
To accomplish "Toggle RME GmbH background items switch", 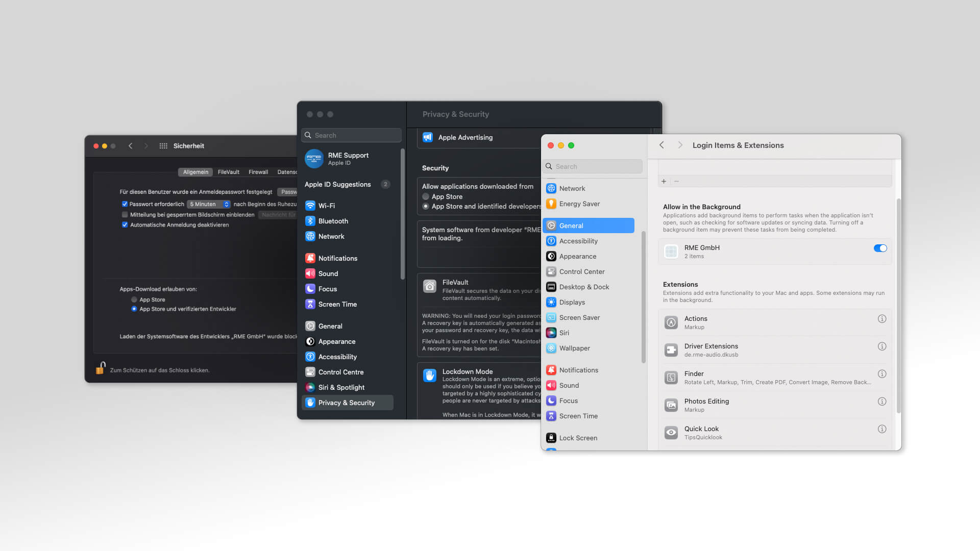I will [x=880, y=248].
